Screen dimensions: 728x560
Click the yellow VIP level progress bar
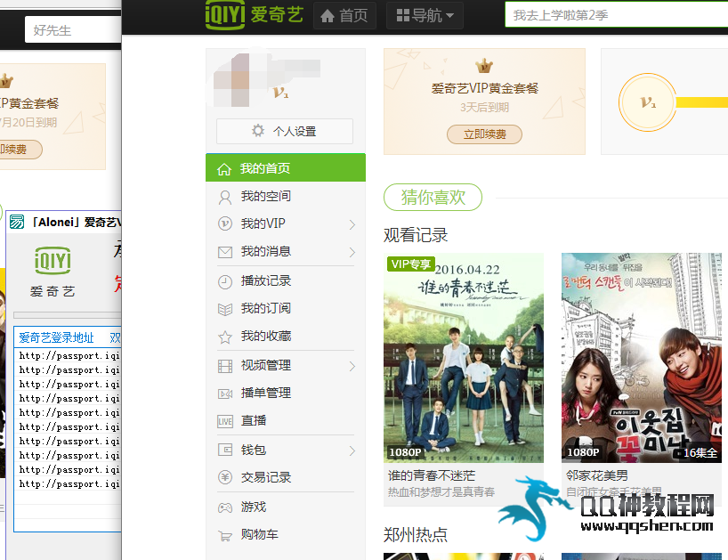tap(701, 102)
